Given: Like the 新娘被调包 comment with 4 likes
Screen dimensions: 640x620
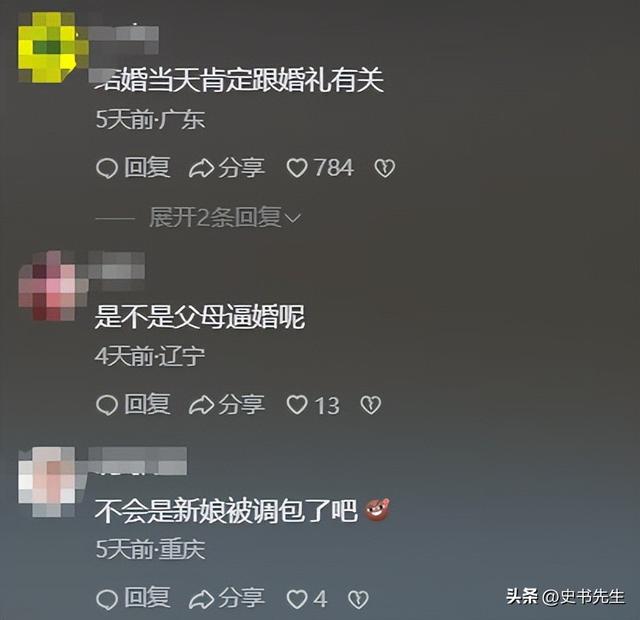Looking at the screenshot, I should click(307, 599).
